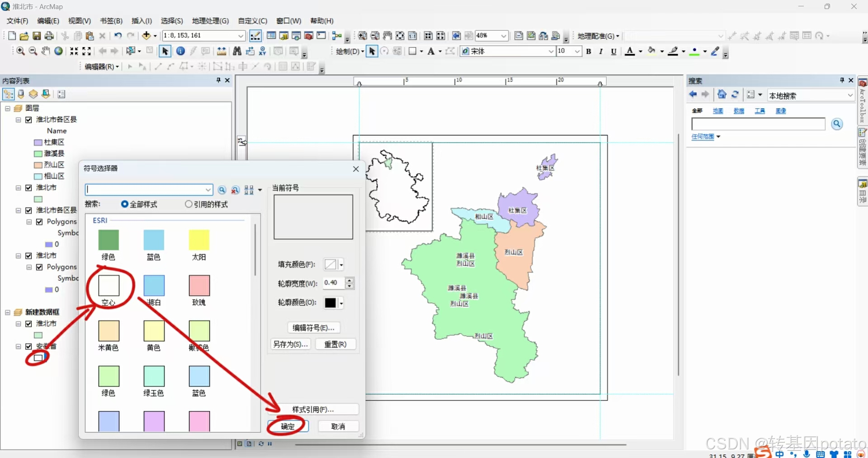This screenshot has height=458, width=868.
Task: Click the Search panel home icon
Action: [x=722, y=95]
